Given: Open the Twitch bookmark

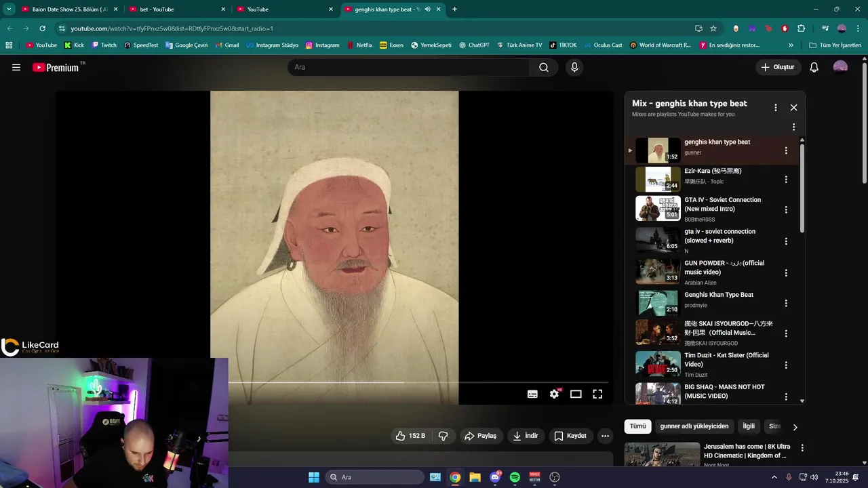Looking at the screenshot, I should pyautogui.click(x=104, y=45).
